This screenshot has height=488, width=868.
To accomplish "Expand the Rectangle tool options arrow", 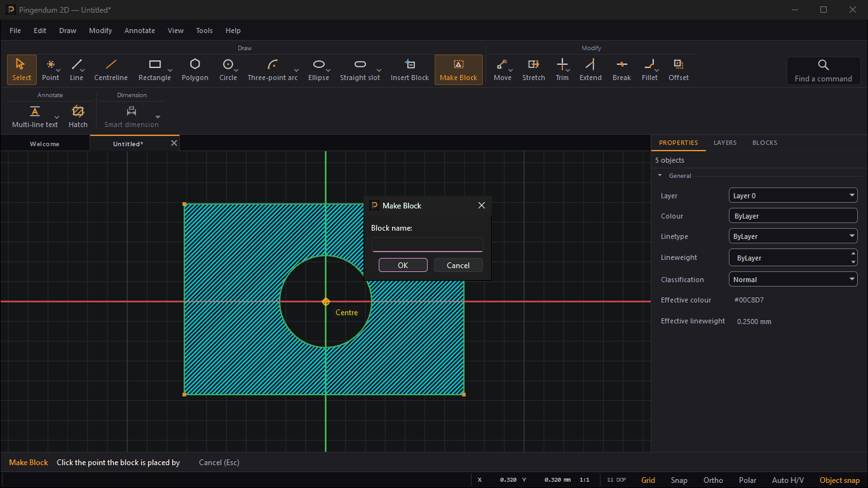I will point(170,71).
